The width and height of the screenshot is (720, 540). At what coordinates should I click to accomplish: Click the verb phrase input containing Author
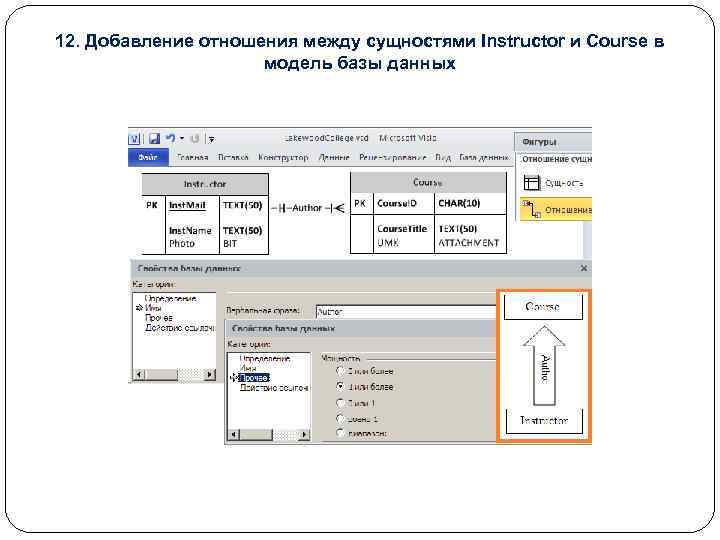(406, 312)
